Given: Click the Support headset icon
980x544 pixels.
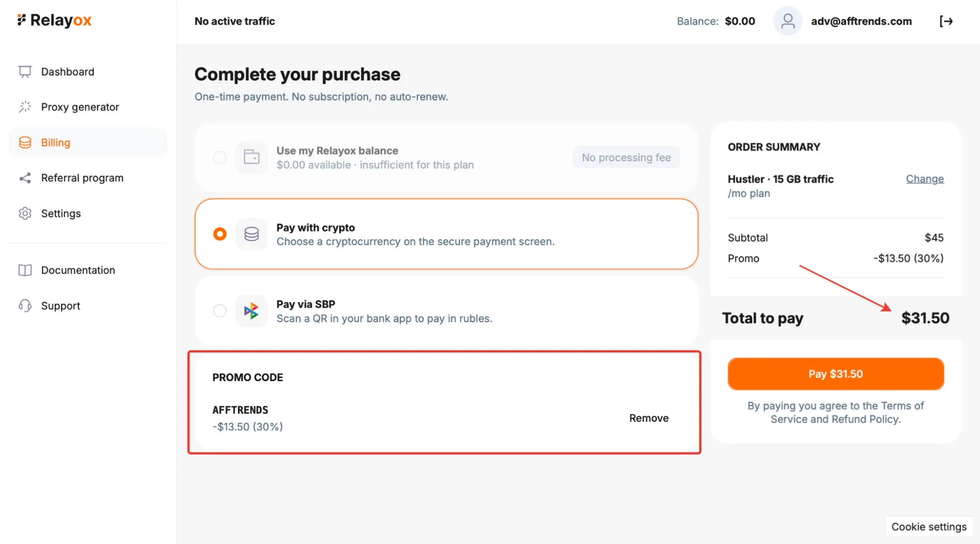Looking at the screenshot, I should [x=25, y=306].
